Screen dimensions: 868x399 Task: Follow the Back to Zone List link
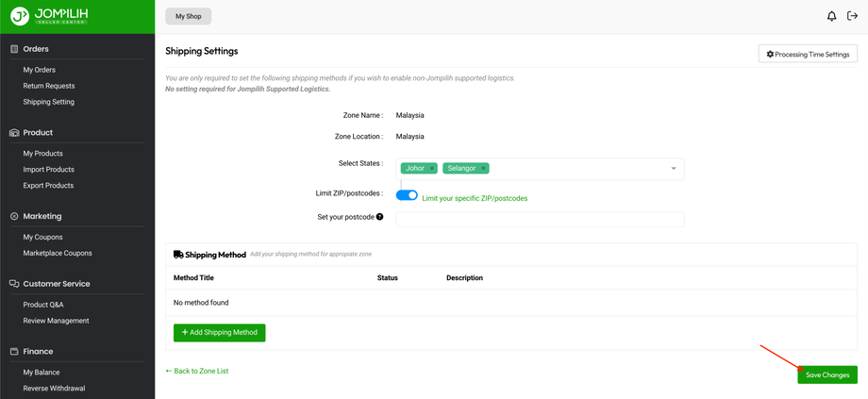[x=197, y=372]
